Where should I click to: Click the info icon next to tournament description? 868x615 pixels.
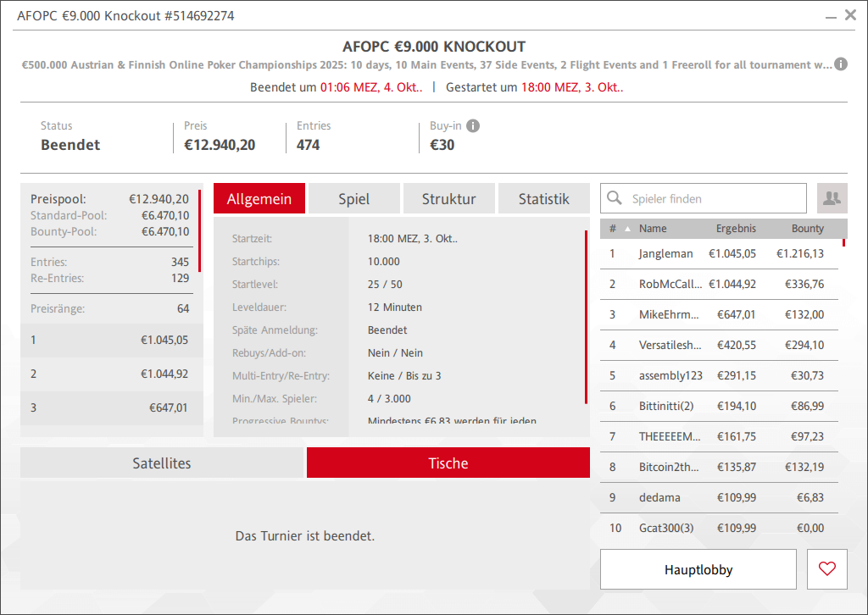tap(841, 64)
